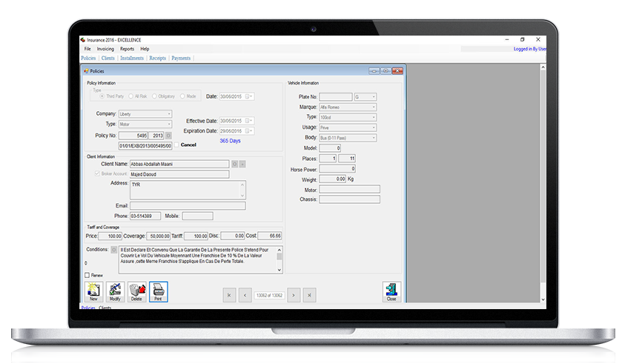
Task: Click the Horse Power input field
Action: pos(337,169)
